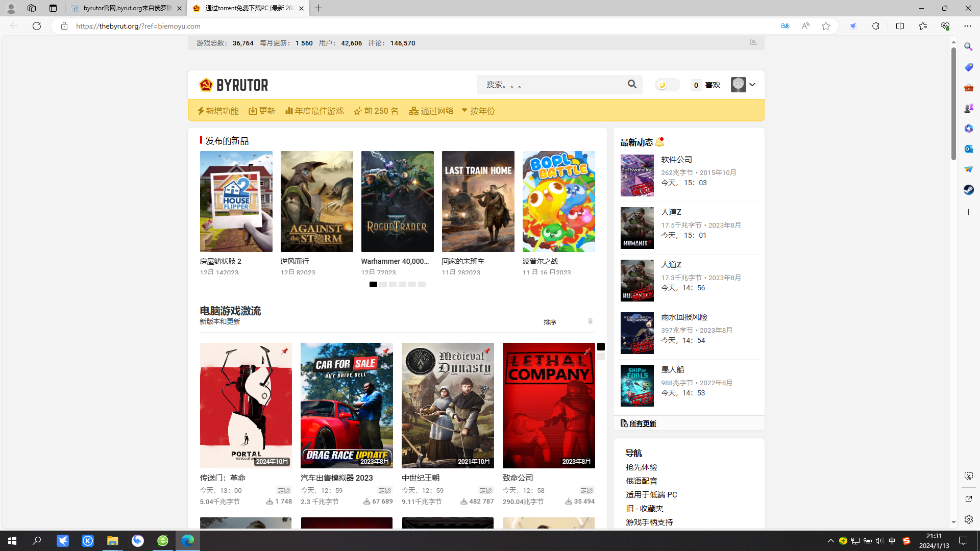The height and width of the screenshot is (551, 980).
Task: Open the Bopl Battle cover
Action: coord(558,202)
